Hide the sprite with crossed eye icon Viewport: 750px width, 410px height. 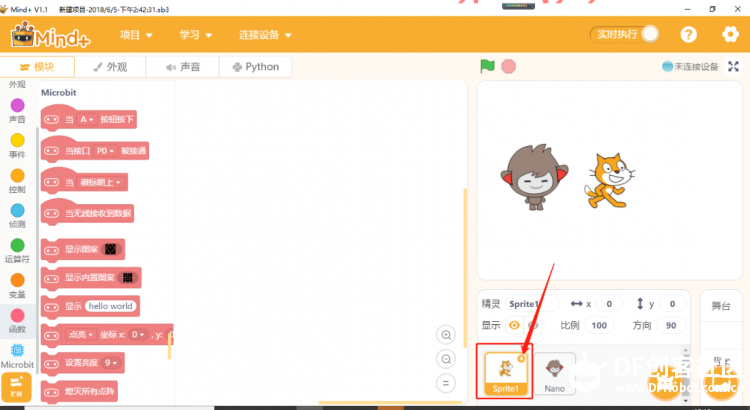533,325
